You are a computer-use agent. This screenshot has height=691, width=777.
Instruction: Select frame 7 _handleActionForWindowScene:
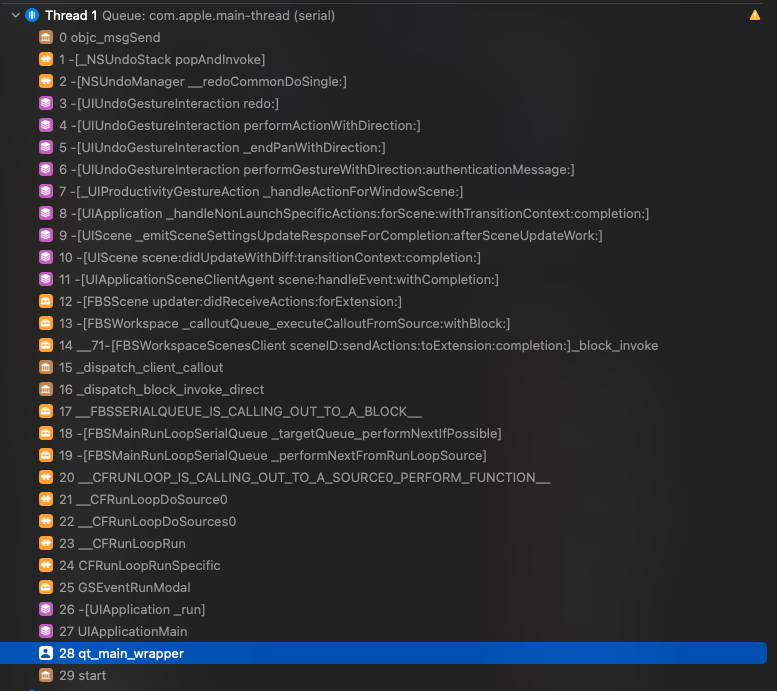click(x=261, y=191)
